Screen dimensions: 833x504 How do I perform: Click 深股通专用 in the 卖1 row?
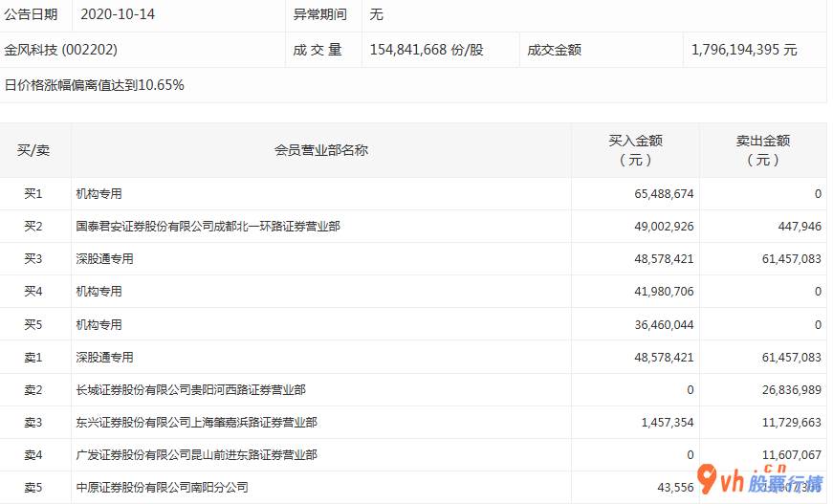pos(104,358)
